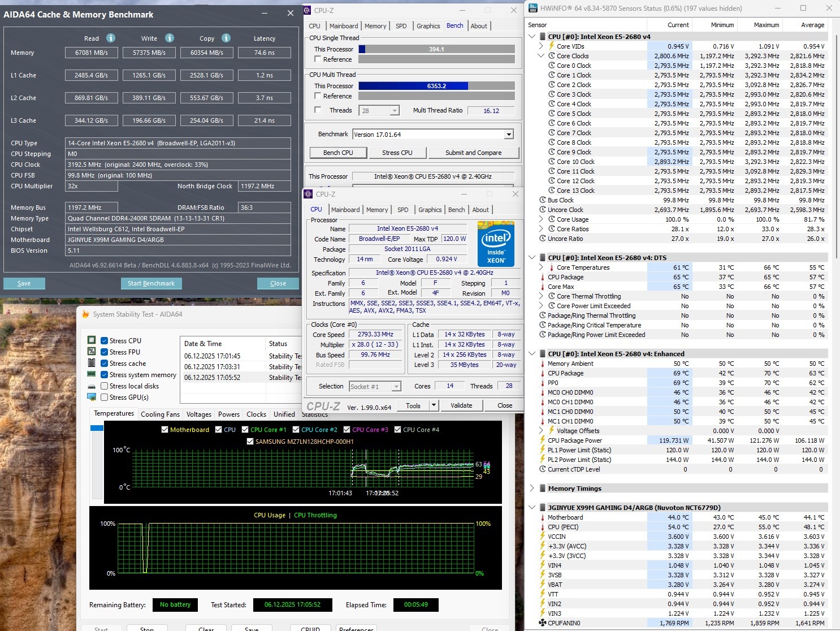Click the fan icon beside CPUFANIN0
Screen dimensions: 840x631
(x=542, y=623)
